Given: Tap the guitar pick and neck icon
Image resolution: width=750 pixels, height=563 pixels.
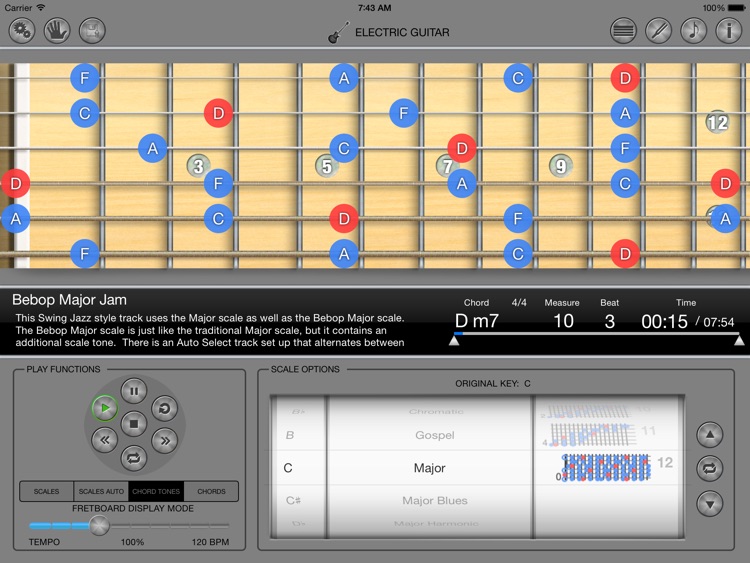Looking at the screenshot, I should (x=659, y=31).
